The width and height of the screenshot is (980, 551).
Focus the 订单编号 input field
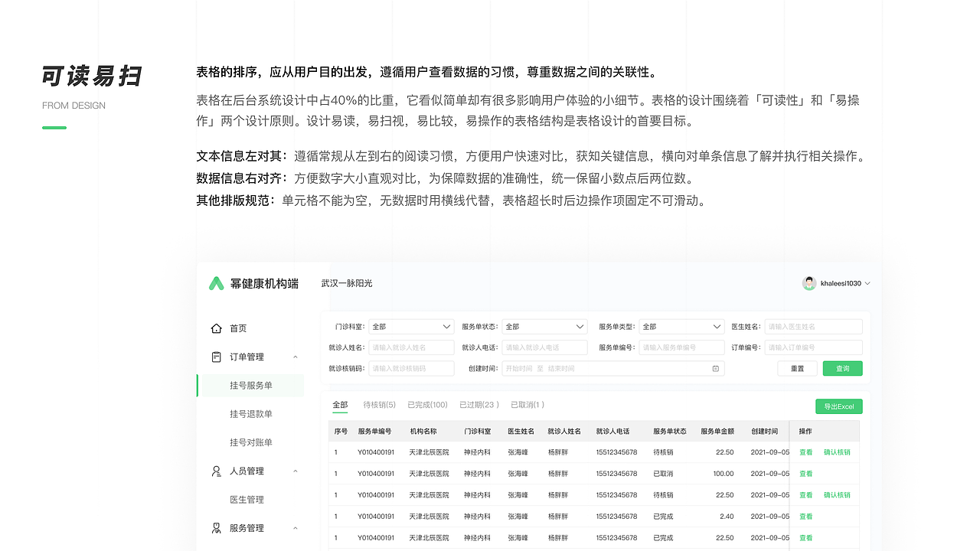[813, 347]
